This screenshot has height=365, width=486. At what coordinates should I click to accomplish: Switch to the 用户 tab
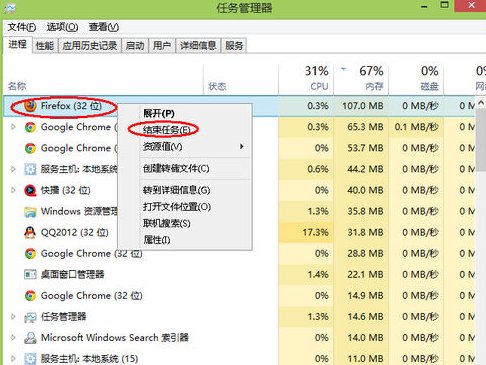[162, 46]
